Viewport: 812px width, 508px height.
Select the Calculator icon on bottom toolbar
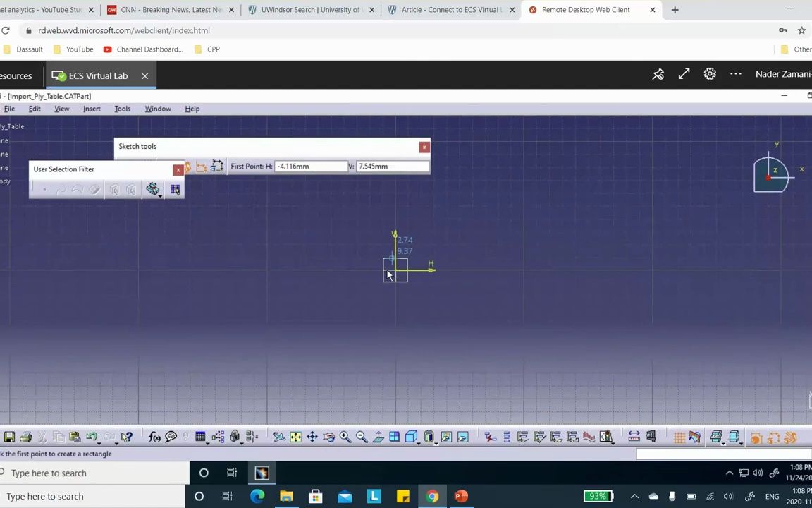tap(200, 437)
